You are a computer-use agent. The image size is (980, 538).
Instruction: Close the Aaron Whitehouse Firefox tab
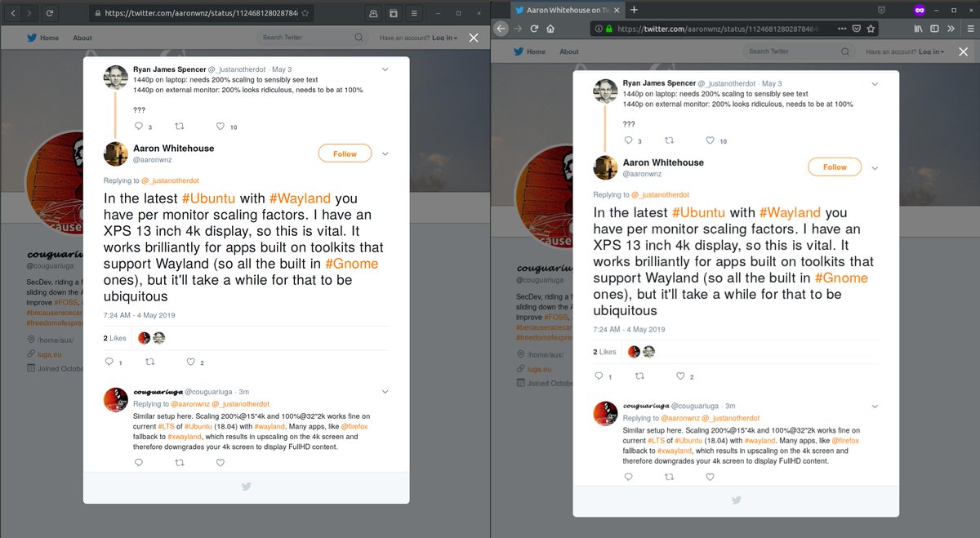(617, 9)
